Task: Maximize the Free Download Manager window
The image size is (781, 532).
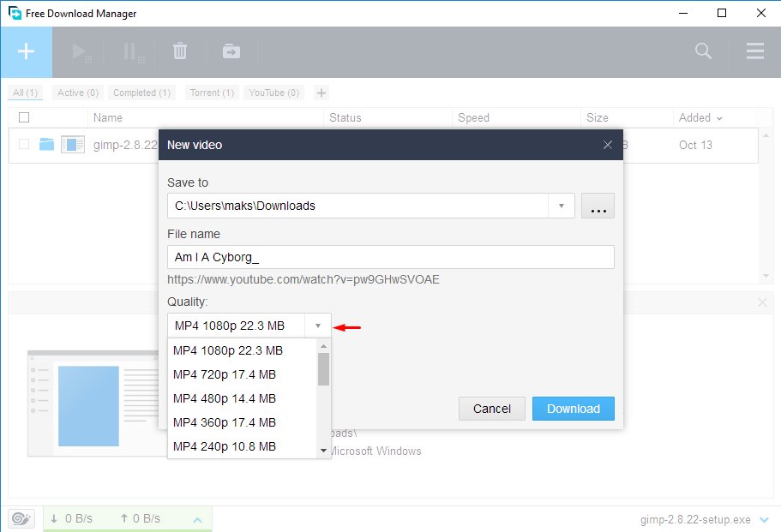Action: [721, 13]
